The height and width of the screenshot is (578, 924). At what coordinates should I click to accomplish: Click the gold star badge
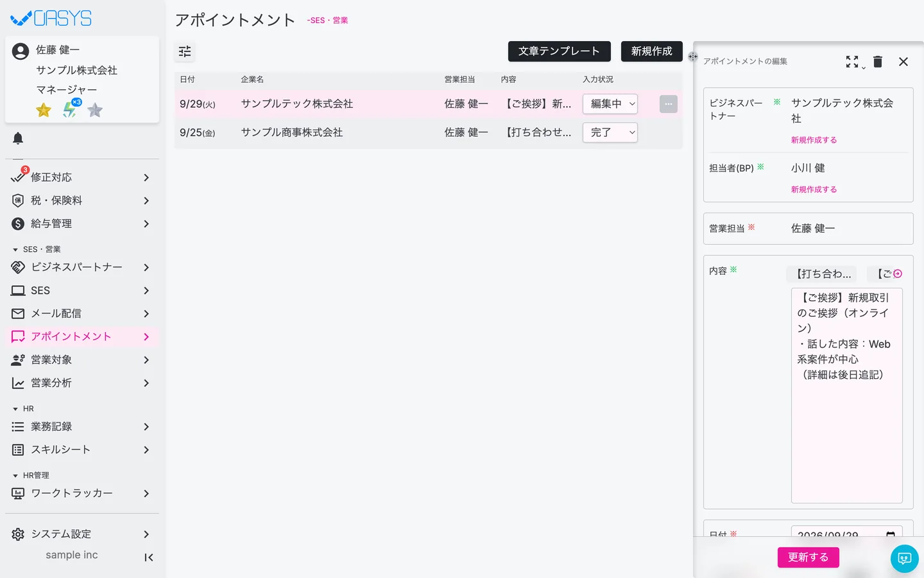click(44, 110)
